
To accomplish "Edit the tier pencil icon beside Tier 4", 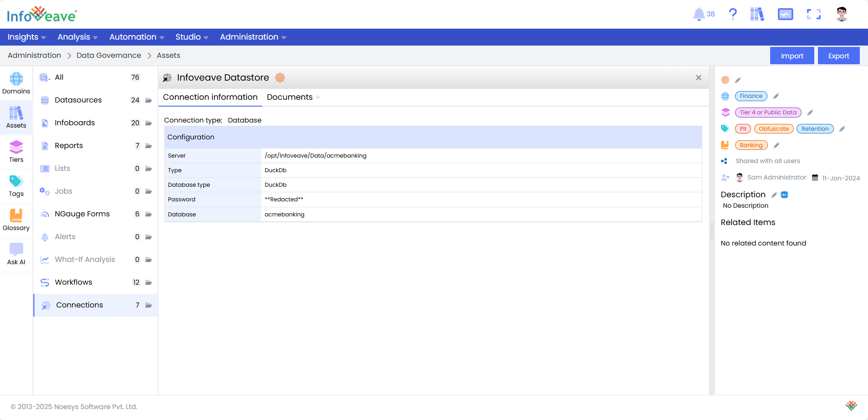I will pos(810,113).
